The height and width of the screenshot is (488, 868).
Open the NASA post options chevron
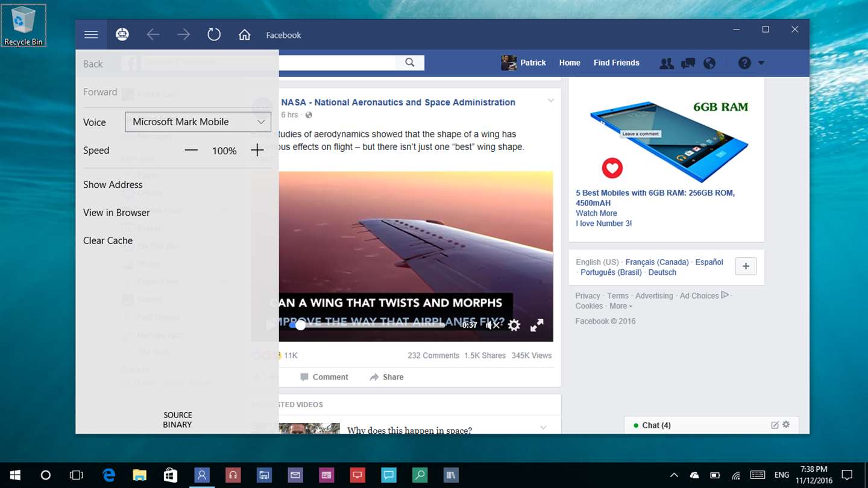point(550,101)
